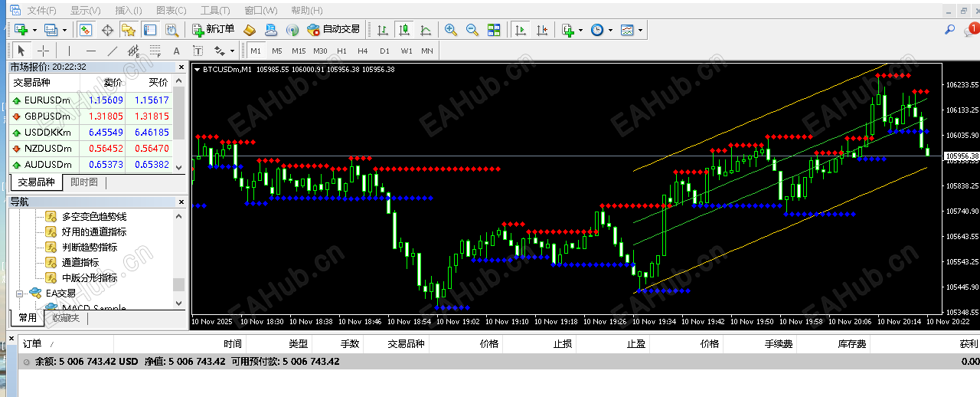Select the horizontal line tool
Viewport: 980px width, 397px height.
pos(91,51)
